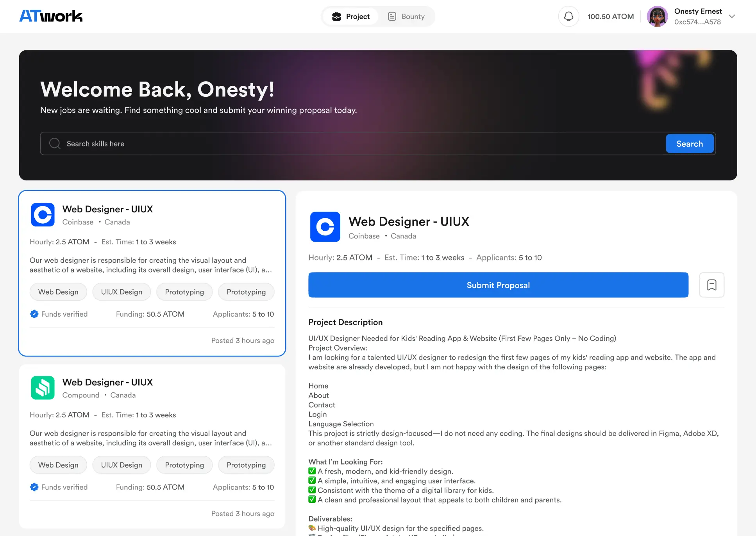The image size is (756, 536).
Task: Open the Compound Web Designer - UIUX card title
Action: point(107,382)
